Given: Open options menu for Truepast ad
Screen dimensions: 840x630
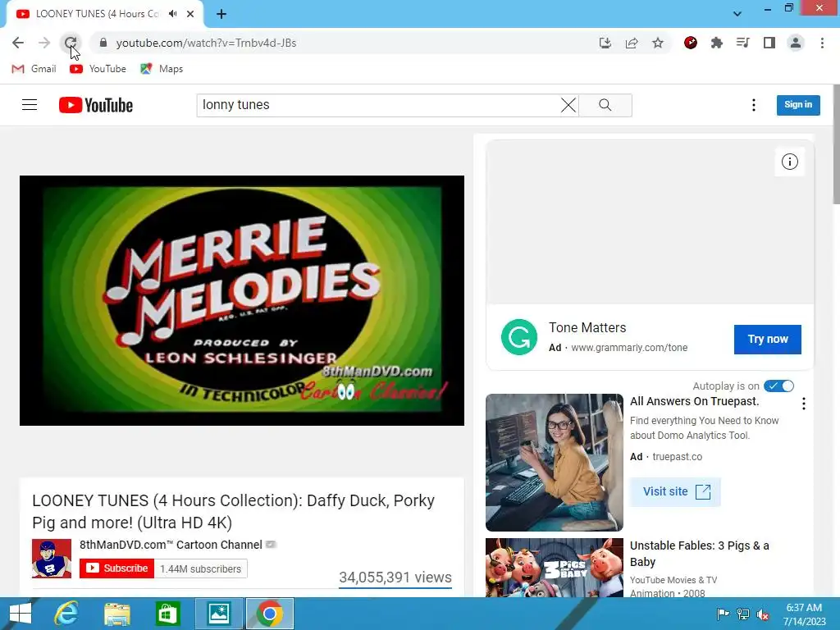Looking at the screenshot, I should click(804, 404).
